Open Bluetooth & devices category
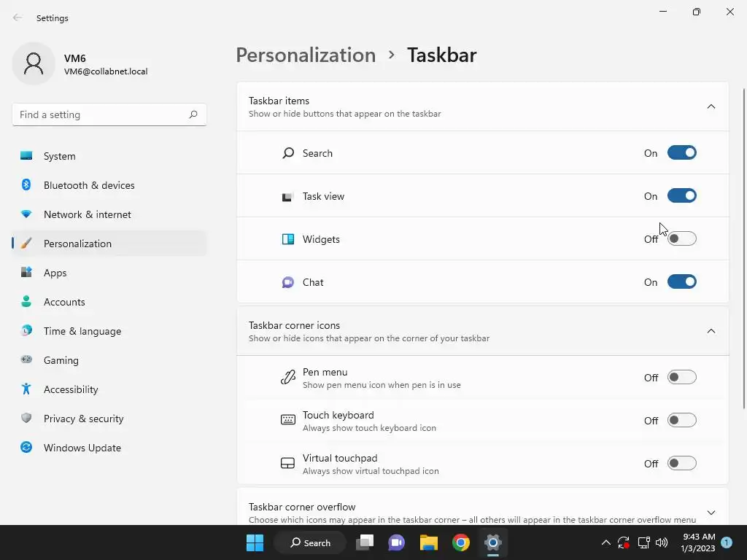Image resolution: width=747 pixels, height=560 pixels. [x=109, y=185]
